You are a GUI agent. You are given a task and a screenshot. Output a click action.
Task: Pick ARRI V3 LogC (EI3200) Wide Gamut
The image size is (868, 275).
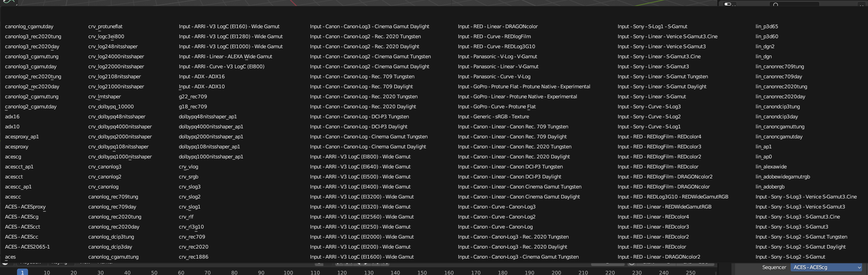[362, 197]
